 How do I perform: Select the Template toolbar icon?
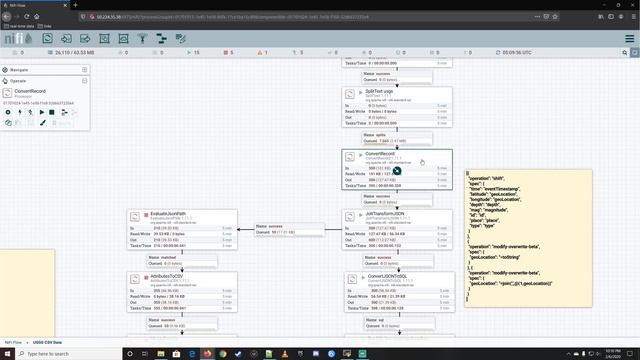(162, 39)
